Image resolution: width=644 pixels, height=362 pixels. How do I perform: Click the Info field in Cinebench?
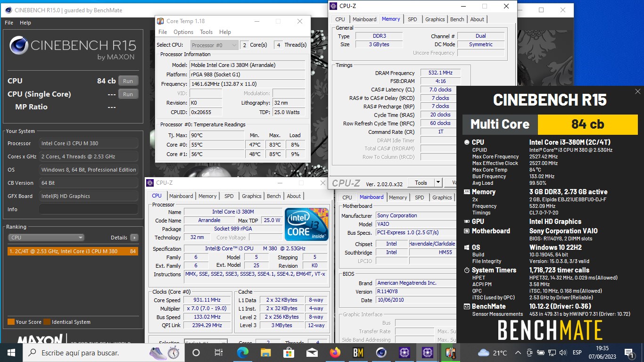[x=89, y=209]
